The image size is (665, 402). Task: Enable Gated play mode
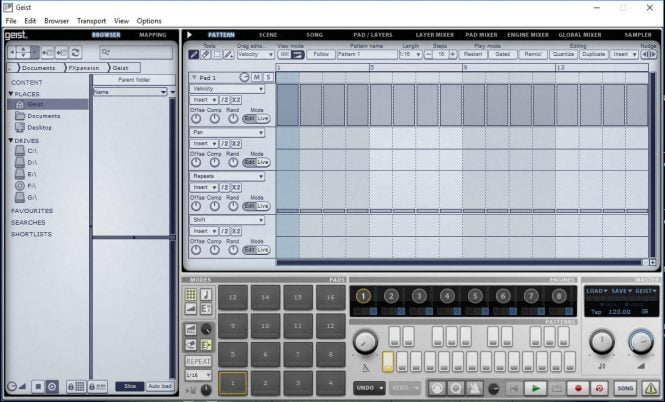click(x=503, y=54)
